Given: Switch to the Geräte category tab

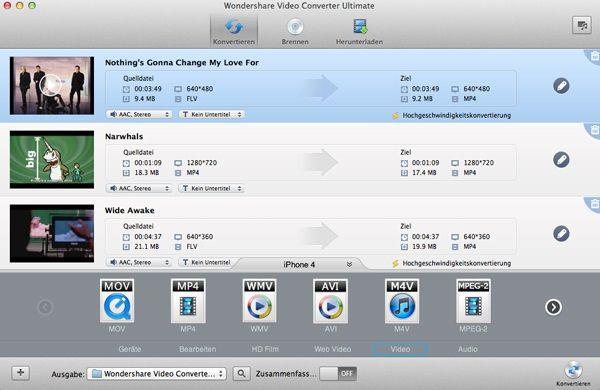Looking at the screenshot, I should coord(130,349).
